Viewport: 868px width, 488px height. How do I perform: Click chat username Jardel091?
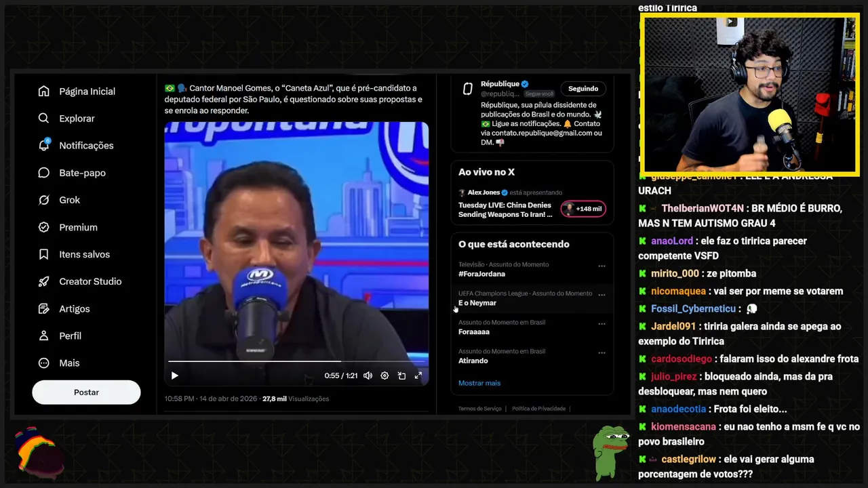point(673,326)
